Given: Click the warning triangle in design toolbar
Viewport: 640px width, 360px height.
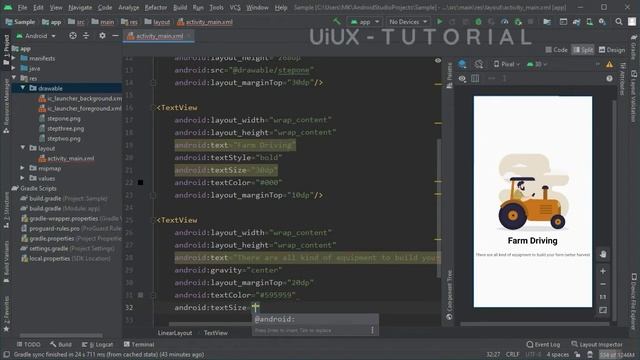Looking at the screenshot, I should tap(609, 64).
